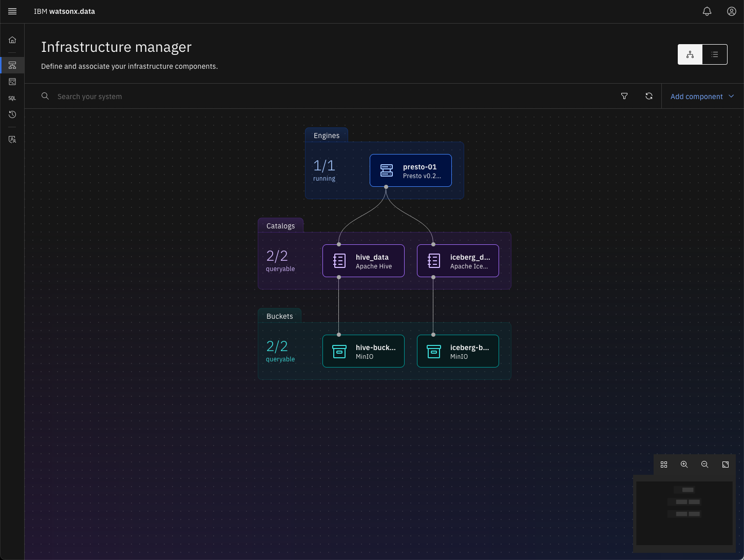Click the presto-01 engine server icon
Viewport: 744px width, 560px height.
tap(387, 170)
